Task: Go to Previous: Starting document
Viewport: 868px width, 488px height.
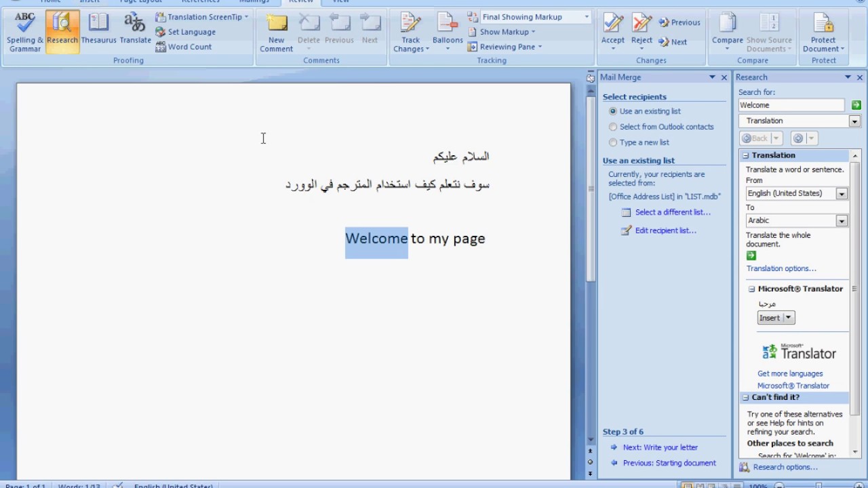Action: (669, 463)
